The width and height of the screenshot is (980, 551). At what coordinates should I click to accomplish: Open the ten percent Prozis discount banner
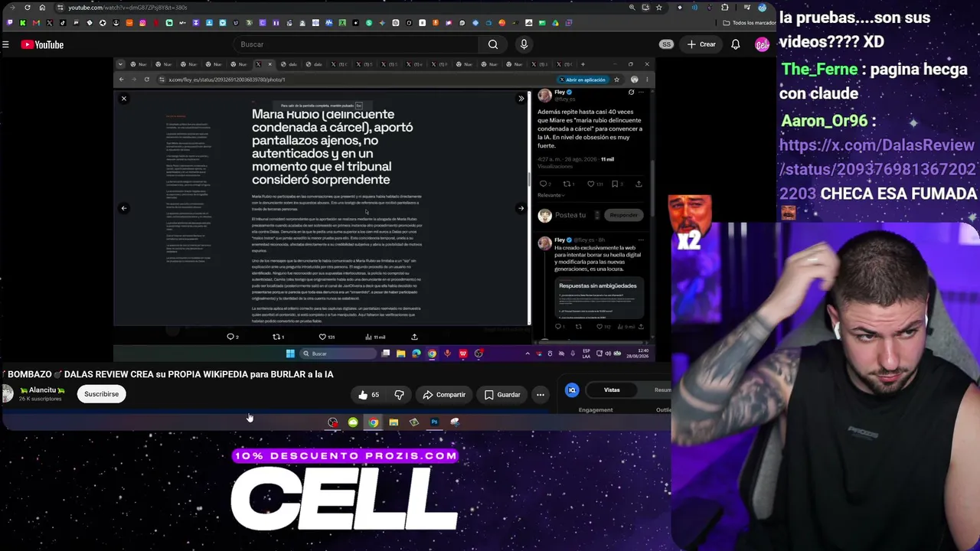click(x=345, y=456)
